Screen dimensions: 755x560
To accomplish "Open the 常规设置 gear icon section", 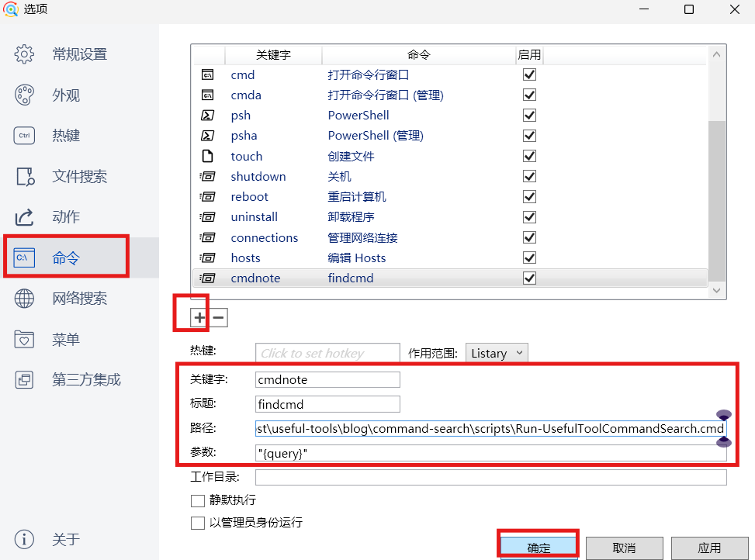I will coord(24,54).
